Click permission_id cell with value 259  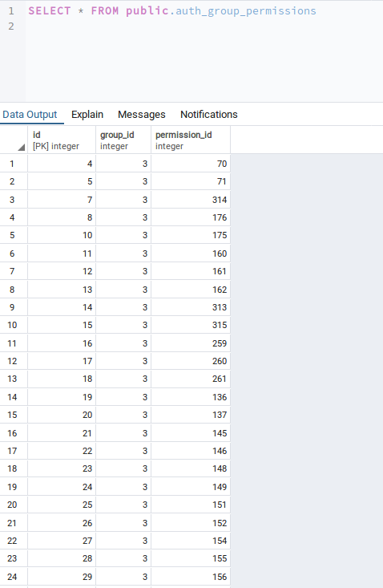coord(191,343)
